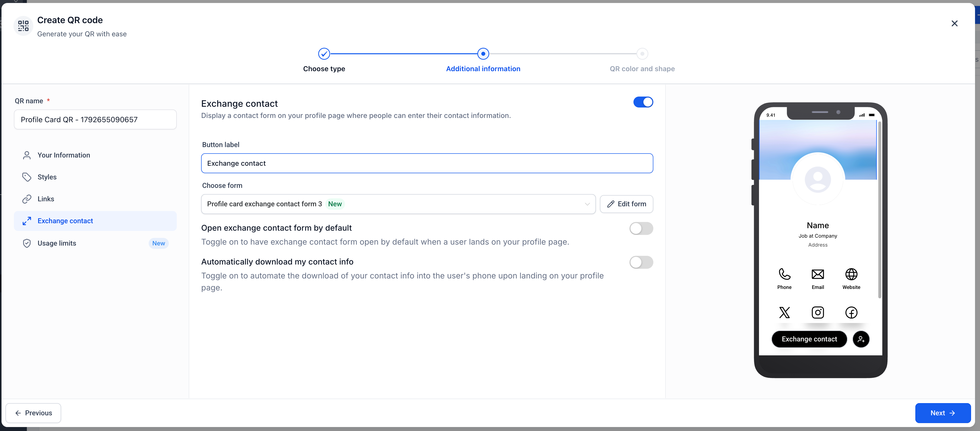Tap the Facebook icon in preview
The width and height of the screenshot is (980, 431).
click(x=851, y=313)
